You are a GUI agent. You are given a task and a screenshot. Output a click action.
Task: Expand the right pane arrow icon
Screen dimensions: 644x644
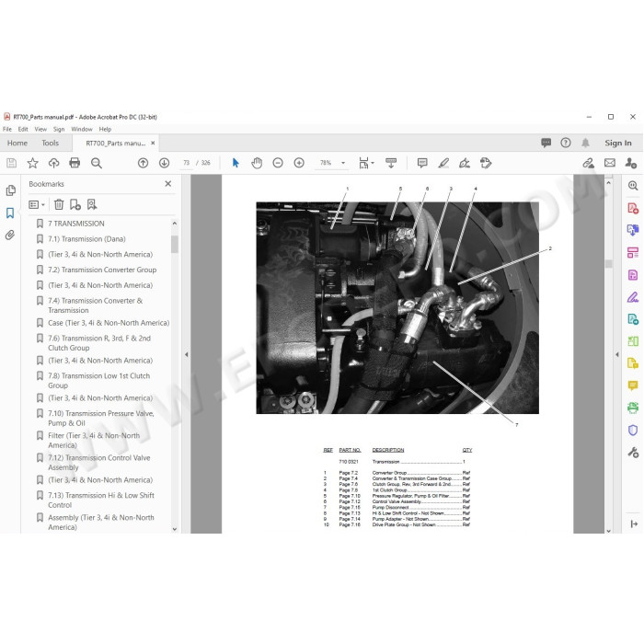(x=634, y=523)
